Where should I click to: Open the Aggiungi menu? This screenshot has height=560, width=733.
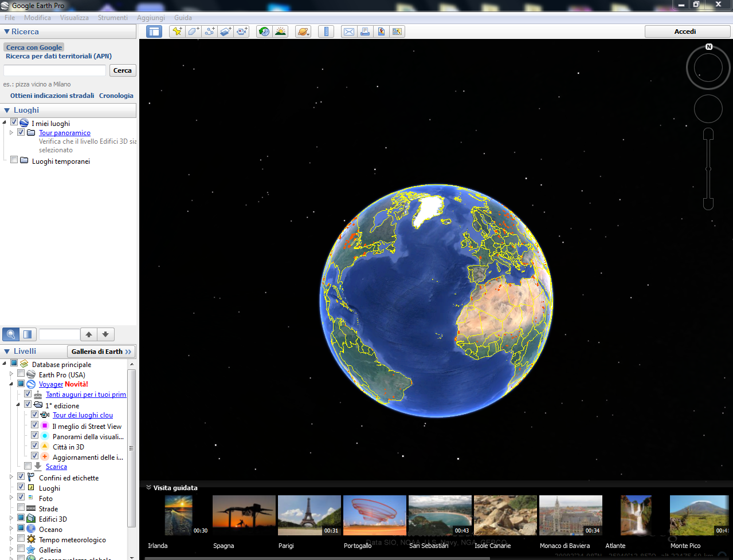coord(151,18)
